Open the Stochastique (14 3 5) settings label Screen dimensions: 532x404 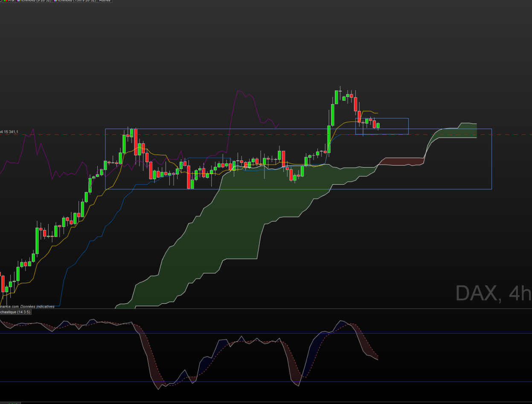coord(15,312)
